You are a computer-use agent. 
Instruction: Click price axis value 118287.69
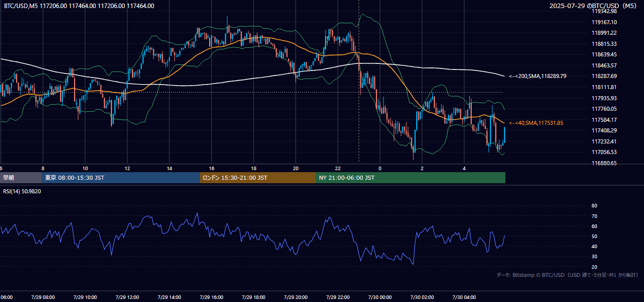pyautogui.click(x=604, y=76)
